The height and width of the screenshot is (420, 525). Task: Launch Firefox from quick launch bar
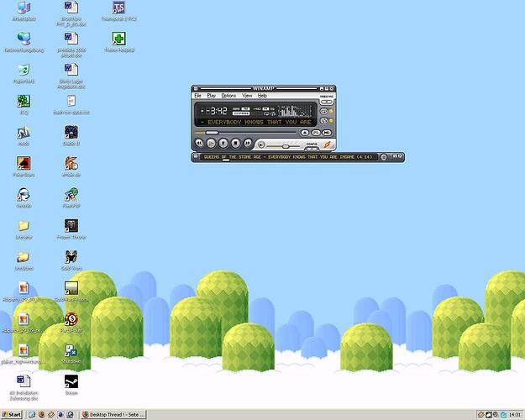point(41,415)
